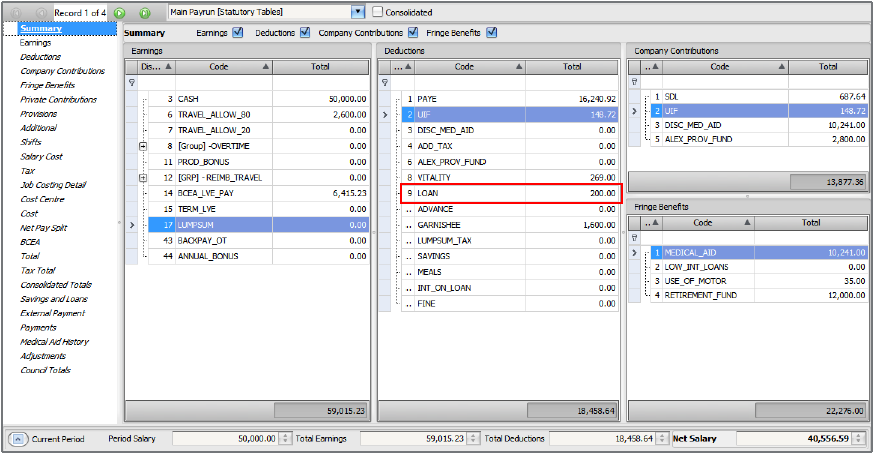Click the Deductions Total column header
The image size is (874, 455).
tap(572, 67)
